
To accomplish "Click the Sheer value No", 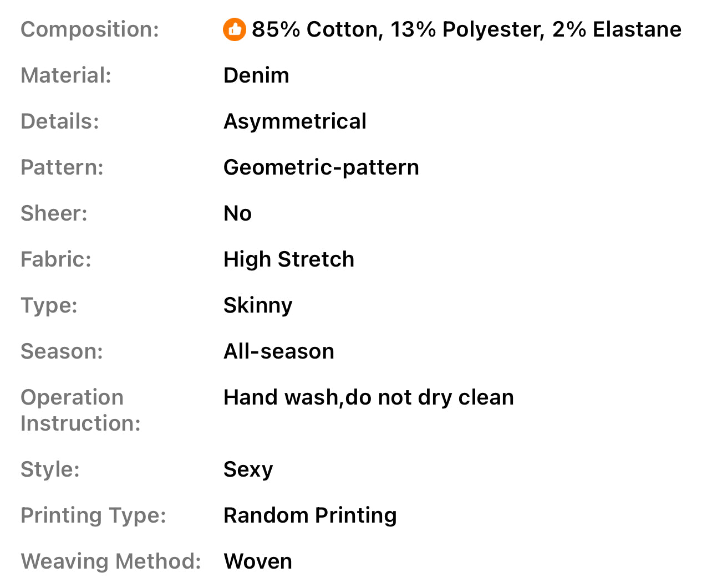I will pyautogui.click(x=237, y=213).
